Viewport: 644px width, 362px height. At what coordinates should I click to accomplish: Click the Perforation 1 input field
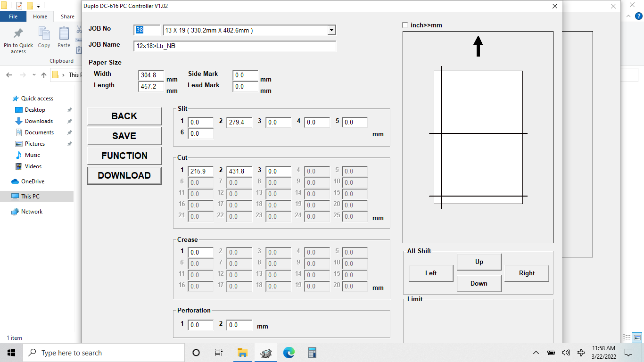click(201, 325)
